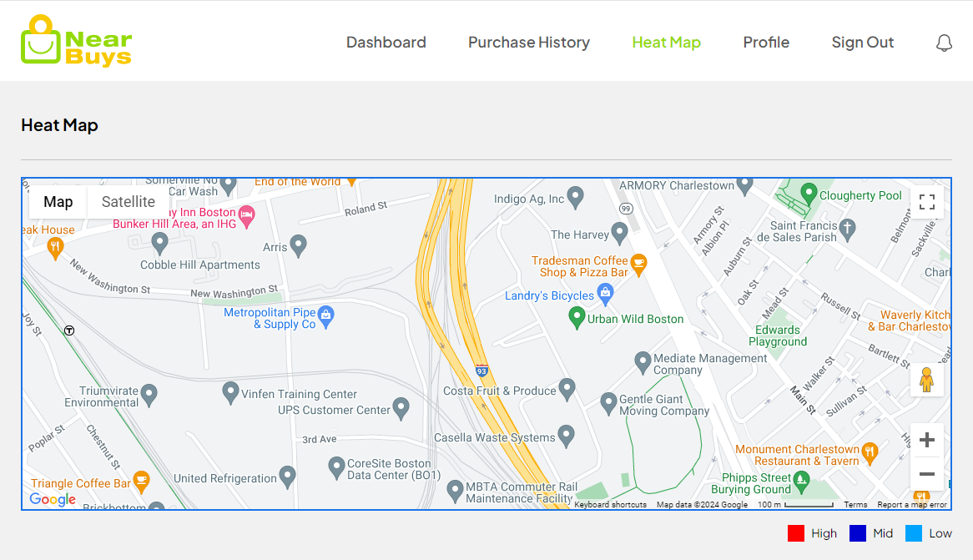
Task: Select the Urban Wild Boston park pin
Action: click(x=576, y=317)
